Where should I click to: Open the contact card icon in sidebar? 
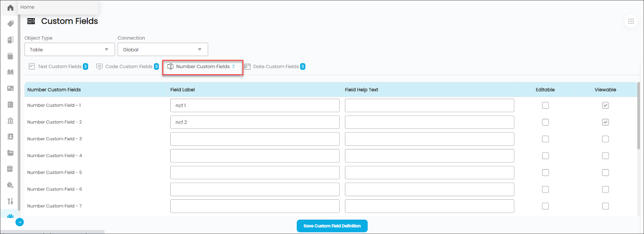pyautogui.click(x=10, y=137)
